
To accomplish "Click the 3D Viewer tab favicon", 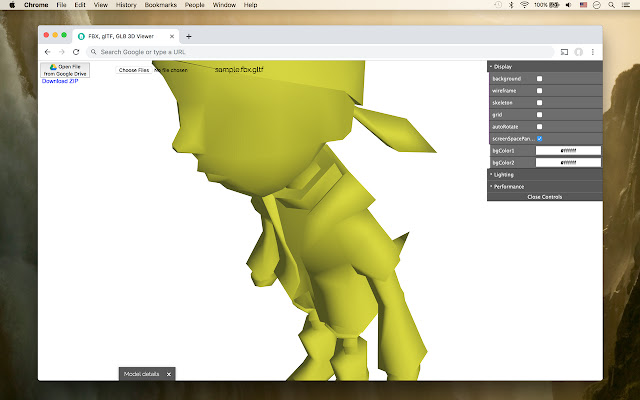I will click(81, 36).
